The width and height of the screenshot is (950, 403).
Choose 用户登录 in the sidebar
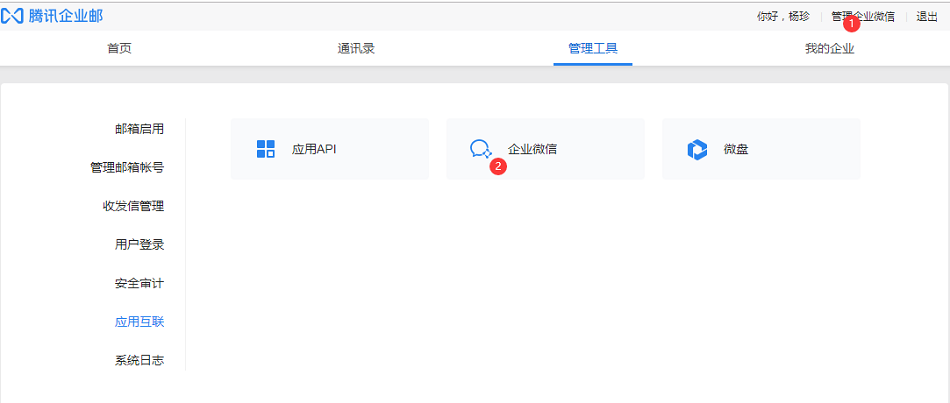[139, 245]
